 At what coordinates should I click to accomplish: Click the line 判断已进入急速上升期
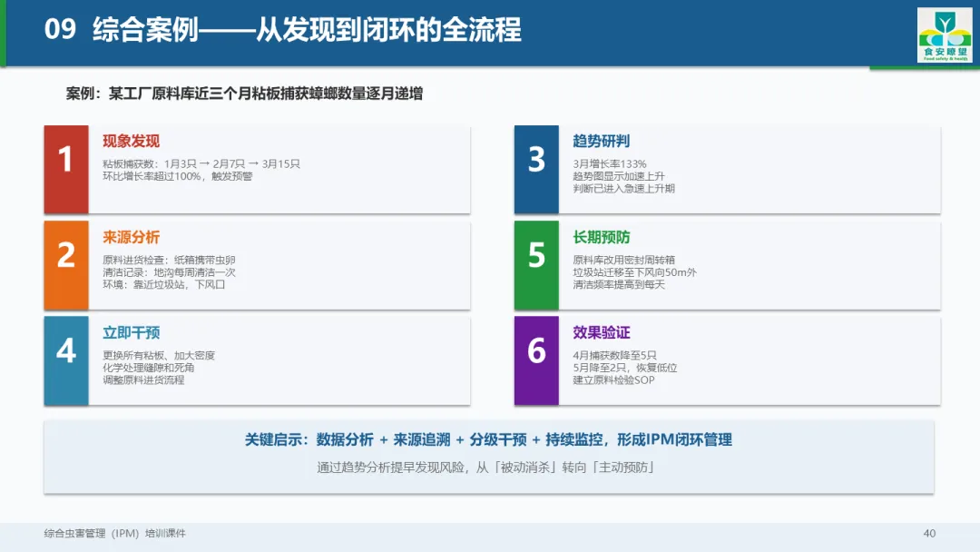tap(623, 188)
